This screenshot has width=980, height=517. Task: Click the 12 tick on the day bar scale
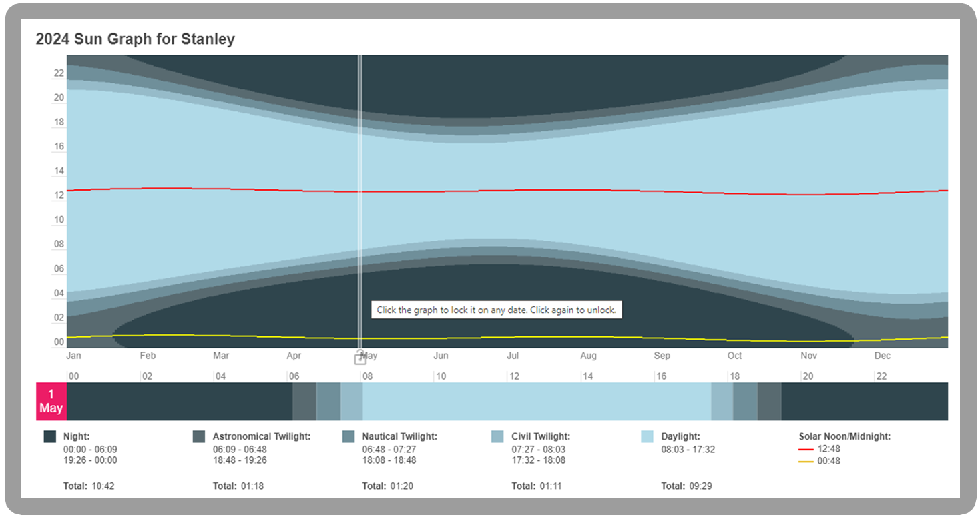[514, 376]
